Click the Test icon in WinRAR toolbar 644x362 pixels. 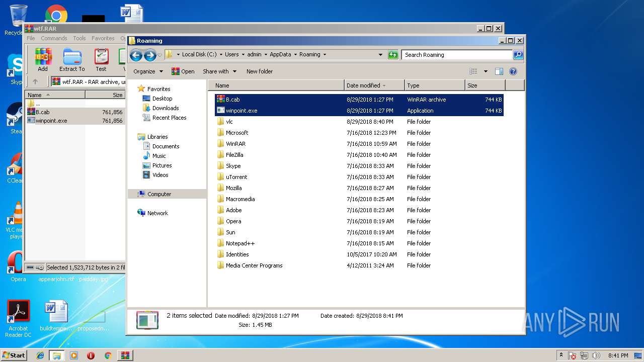(x=101, y=60)
